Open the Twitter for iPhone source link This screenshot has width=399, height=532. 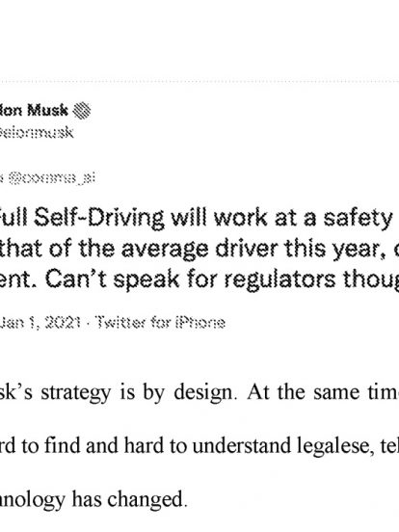(161, 322)
